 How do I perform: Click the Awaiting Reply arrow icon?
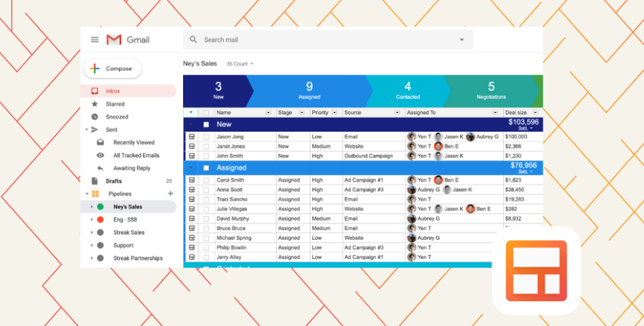pyautogui.click(x=100, y=168)
